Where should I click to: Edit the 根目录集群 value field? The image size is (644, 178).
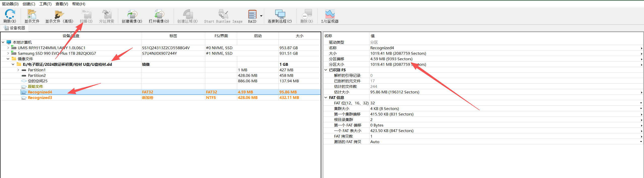click(506, 120)
